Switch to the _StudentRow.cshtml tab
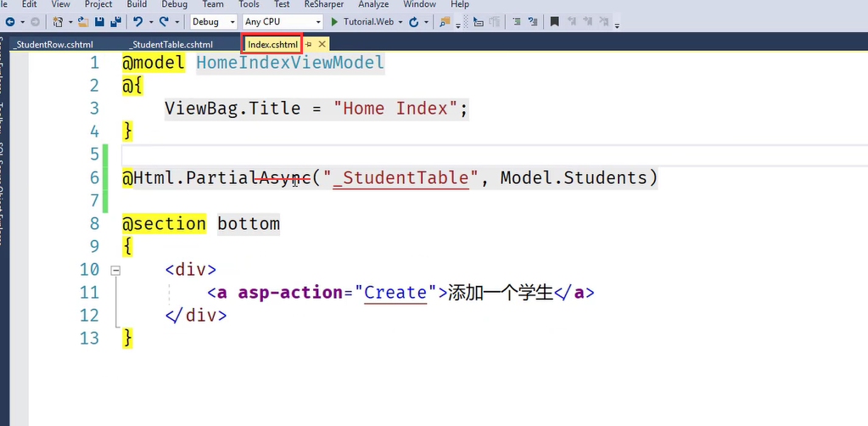 [53, 44]
